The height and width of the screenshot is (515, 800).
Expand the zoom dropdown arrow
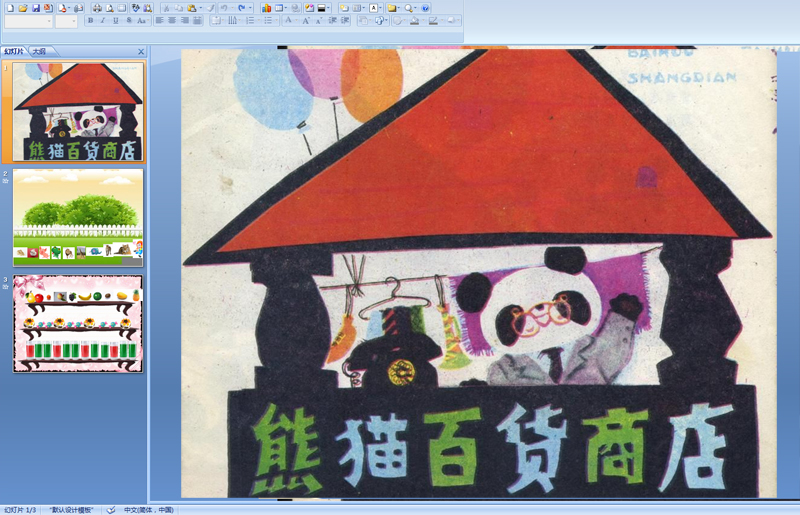pos(416,8)
